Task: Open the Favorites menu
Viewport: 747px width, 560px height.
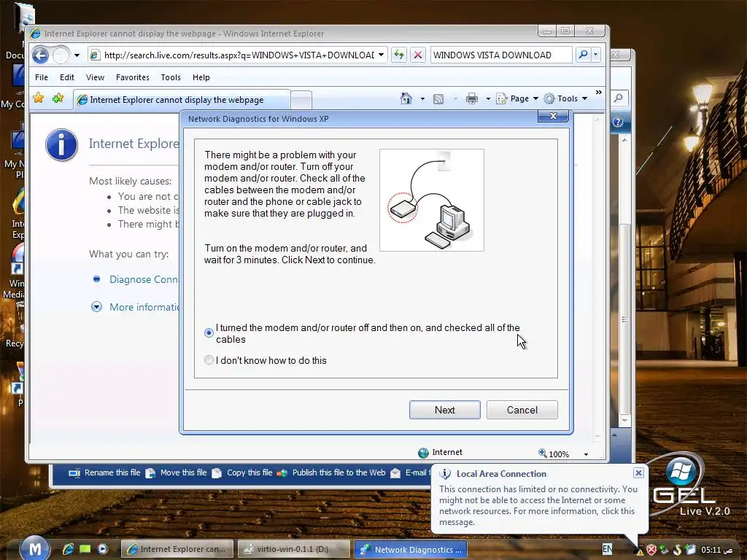Action: tap(133, 77)
